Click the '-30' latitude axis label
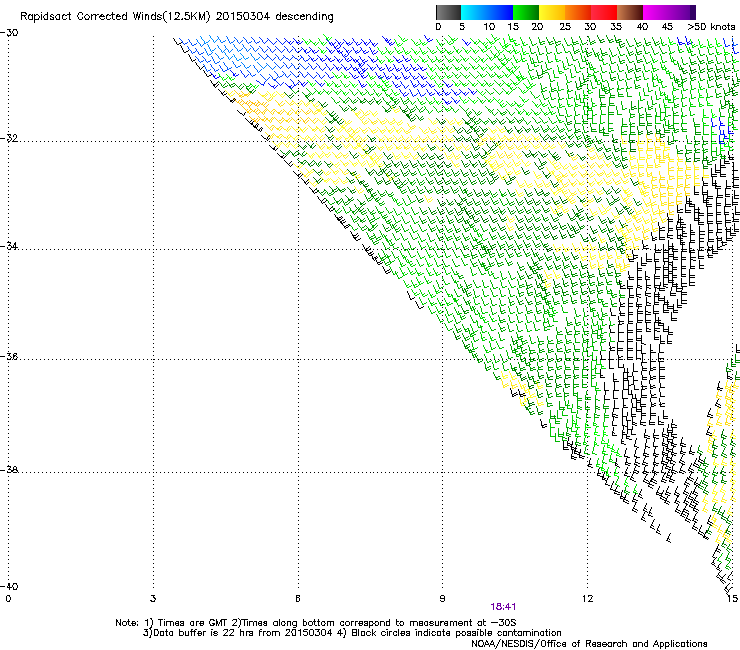 coord(9,33)
